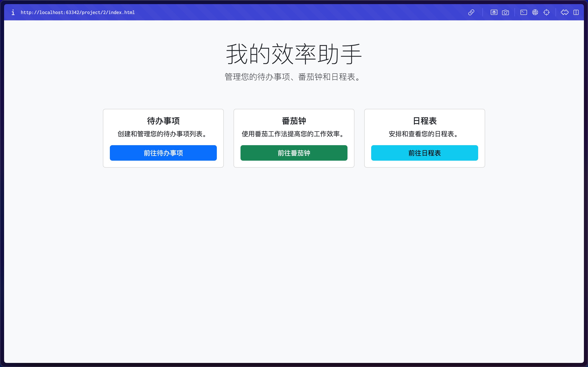Image resolution: width=588 pixels, height=367 pixels.
Task: Toggle the split panel layout icon
Action: pyautogui.click(x=576, y=12)
